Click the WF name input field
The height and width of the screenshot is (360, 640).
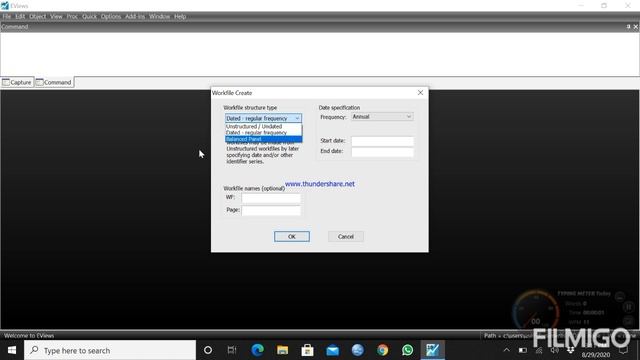pyautogui.click(x=271, y=198)
